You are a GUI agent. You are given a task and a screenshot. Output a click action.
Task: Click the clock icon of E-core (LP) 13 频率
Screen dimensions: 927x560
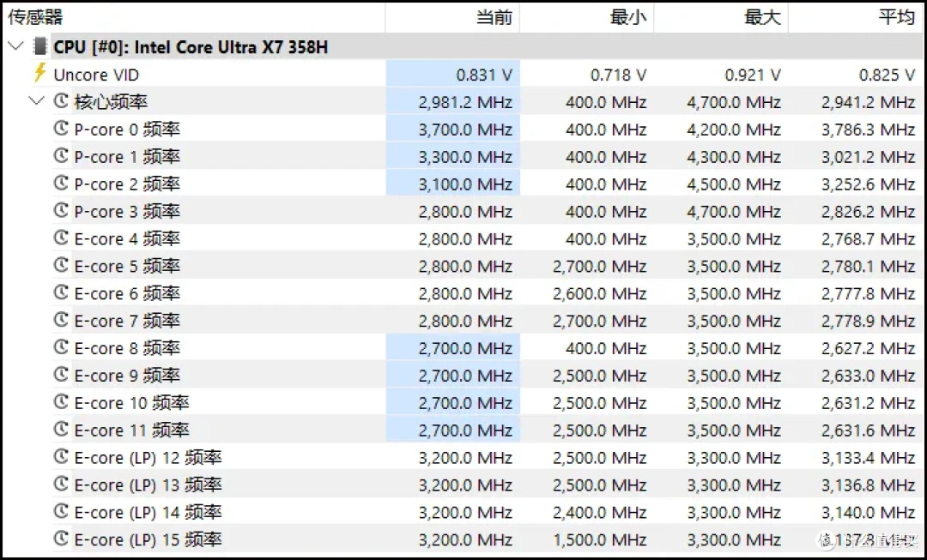click(61, 484)
